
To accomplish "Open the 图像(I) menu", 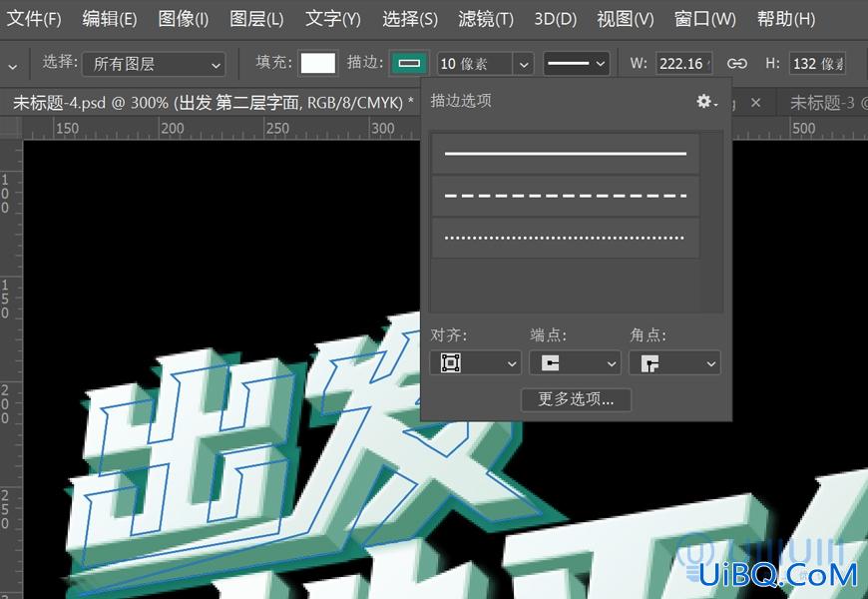I will tap(184, 19).
